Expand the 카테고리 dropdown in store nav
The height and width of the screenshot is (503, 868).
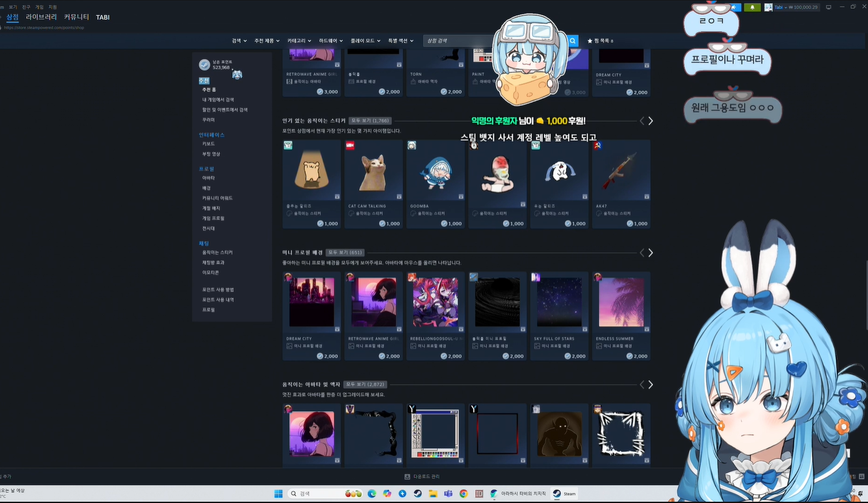pyautogui.click(x=299, y=41)
